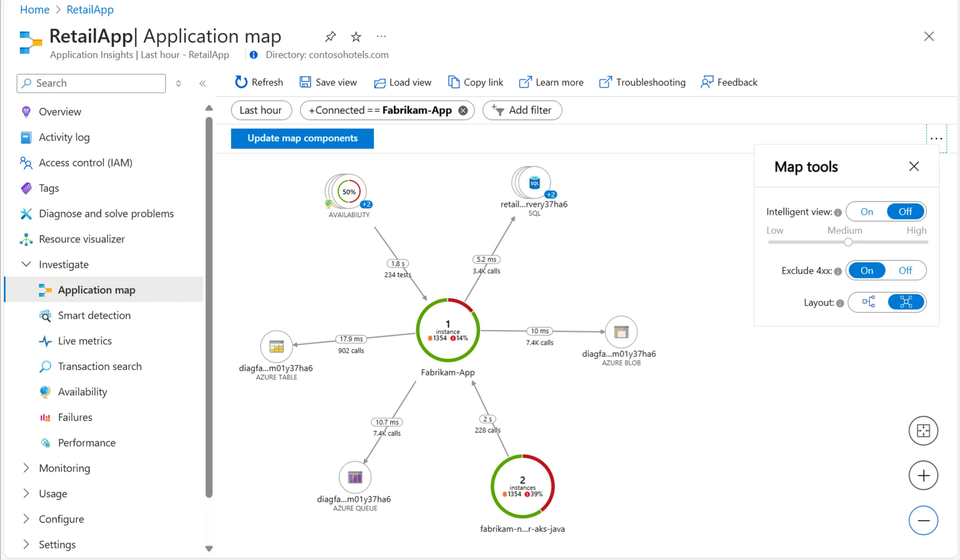This screenshot has height=560, width=960.
Task: Select the Fabrikam-App node circle
Action: (448, 330)
